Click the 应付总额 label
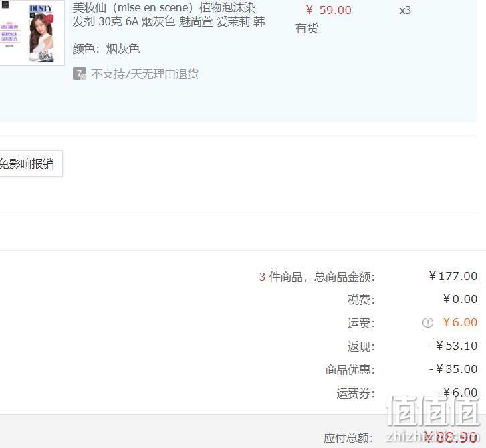486x448 pixels. pyautogui.click(x=349, y=439)
